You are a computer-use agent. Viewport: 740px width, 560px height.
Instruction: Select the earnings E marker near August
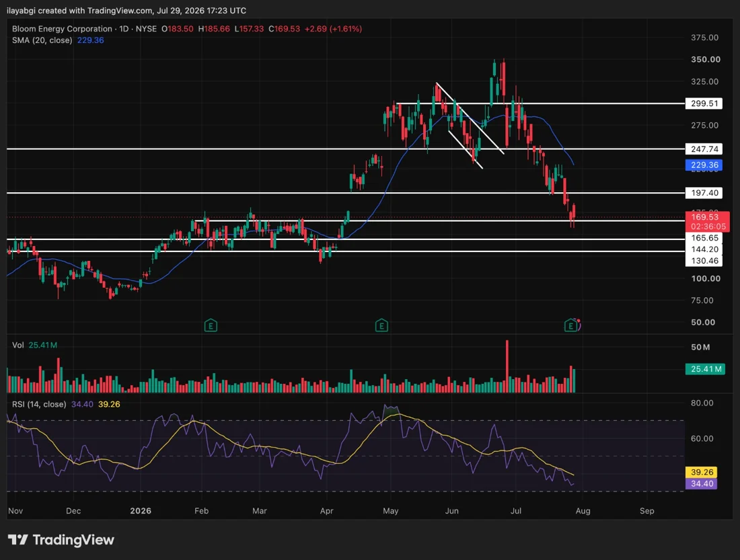pos(571,325)
